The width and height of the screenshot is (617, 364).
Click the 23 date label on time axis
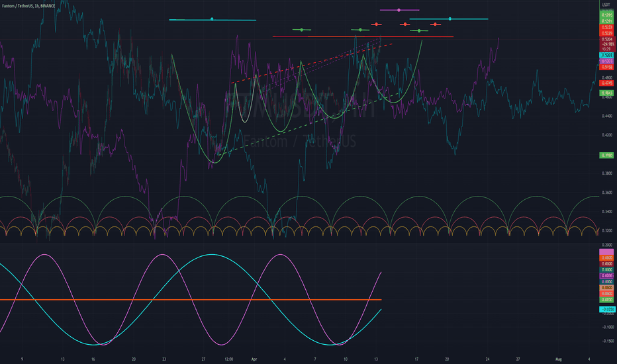[x=164, y=359]
